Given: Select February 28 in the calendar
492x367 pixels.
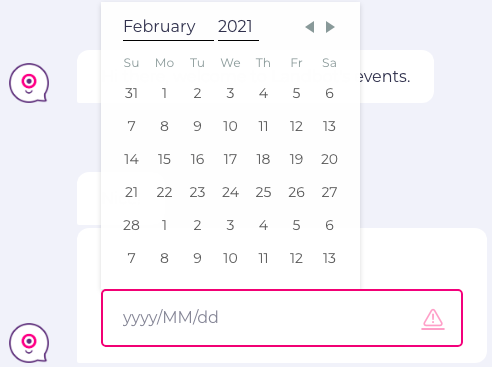Looking at the screenshot, I should pos(131,225).
